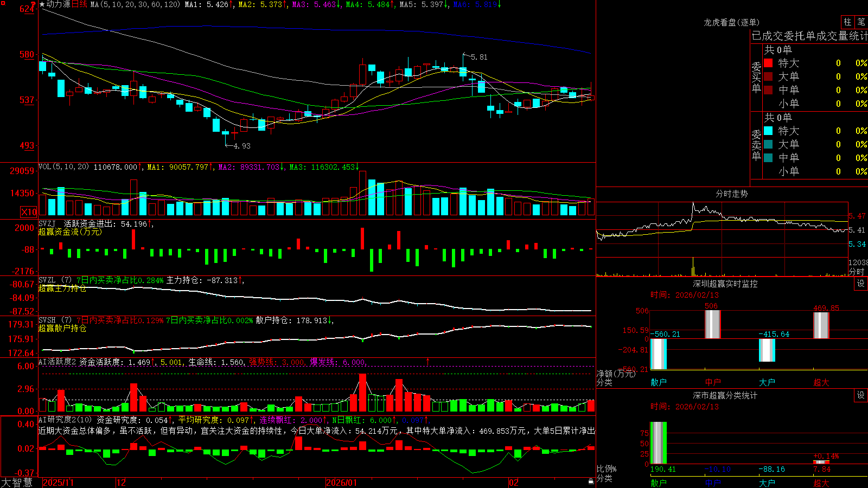
Task: Click the lock icon at chart bottom-right
Action: point(591,481)
